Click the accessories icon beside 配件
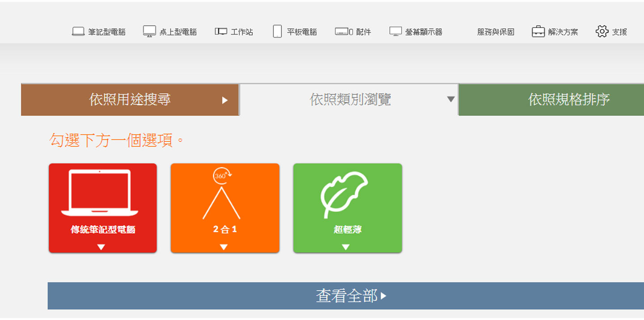 pos(344,32)
